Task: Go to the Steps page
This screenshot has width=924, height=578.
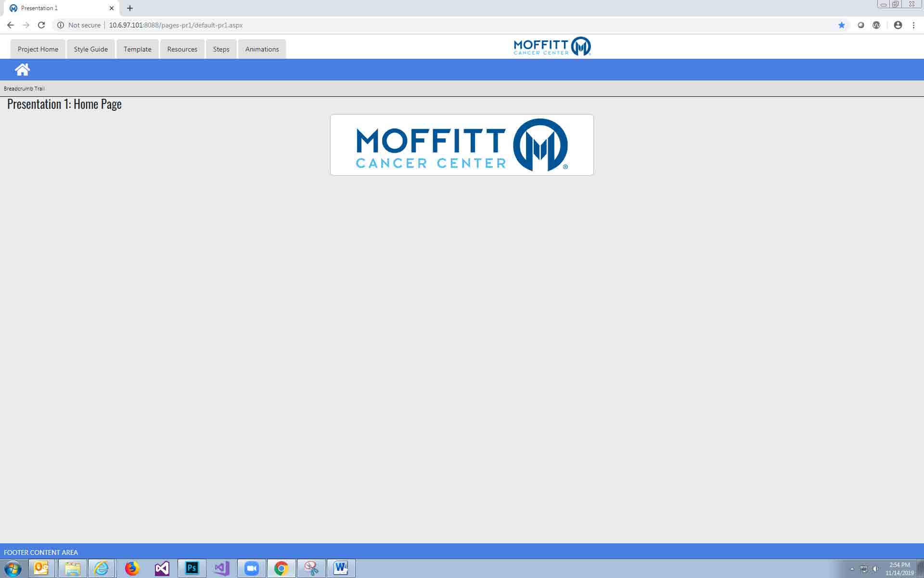Action: 221,49
